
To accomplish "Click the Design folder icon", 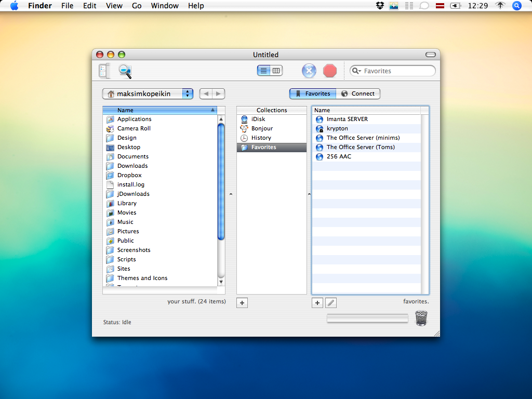I will (x=110, y=138).
